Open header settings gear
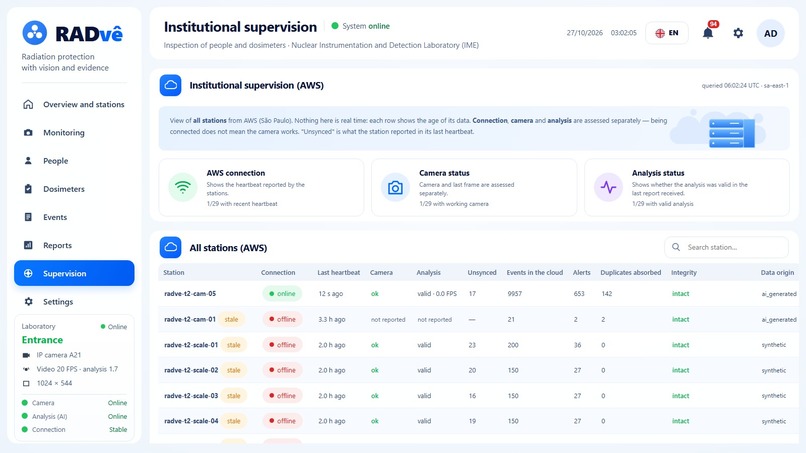Image resolution: width=806 pixels, height=453 pixels. [738, 33]
